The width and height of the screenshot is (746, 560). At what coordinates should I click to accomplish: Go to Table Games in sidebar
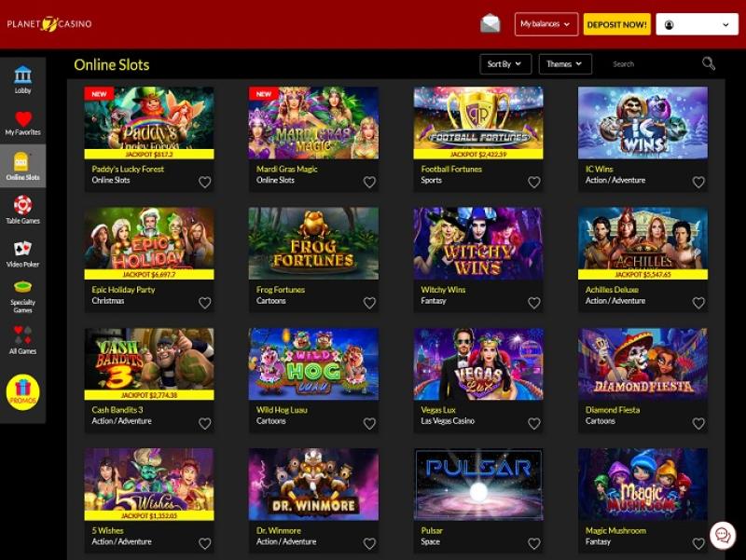(22, 210)
